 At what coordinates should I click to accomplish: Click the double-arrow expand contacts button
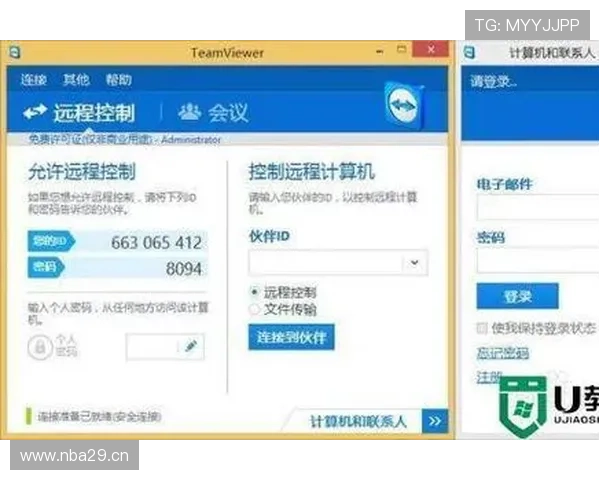435,421
